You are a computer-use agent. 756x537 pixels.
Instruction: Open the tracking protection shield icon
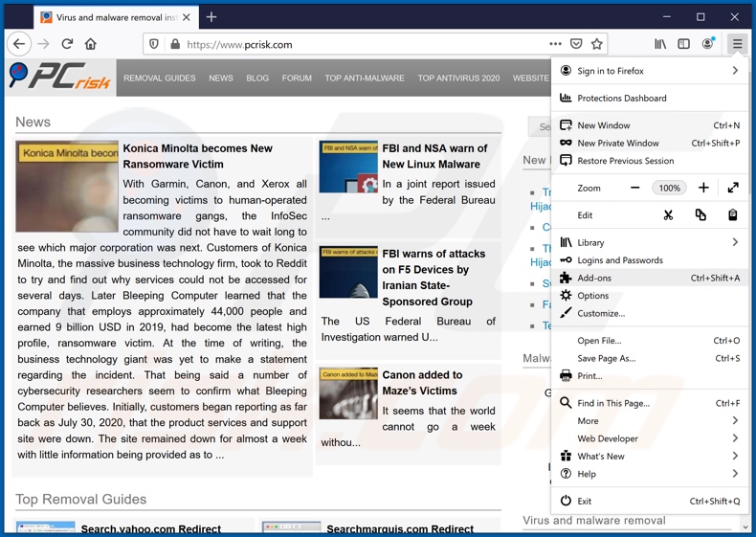(x=154, y=44)
